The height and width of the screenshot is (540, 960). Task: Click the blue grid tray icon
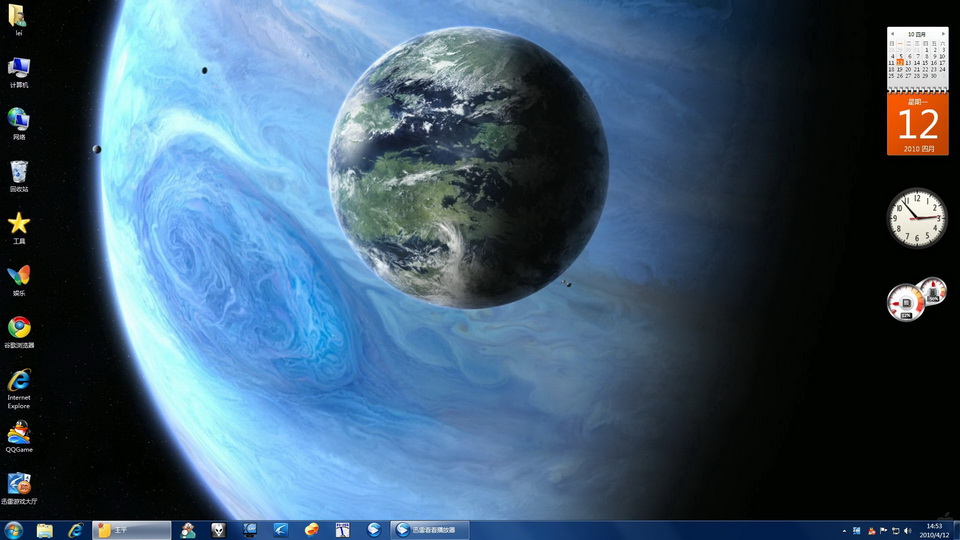coord(857,531)
